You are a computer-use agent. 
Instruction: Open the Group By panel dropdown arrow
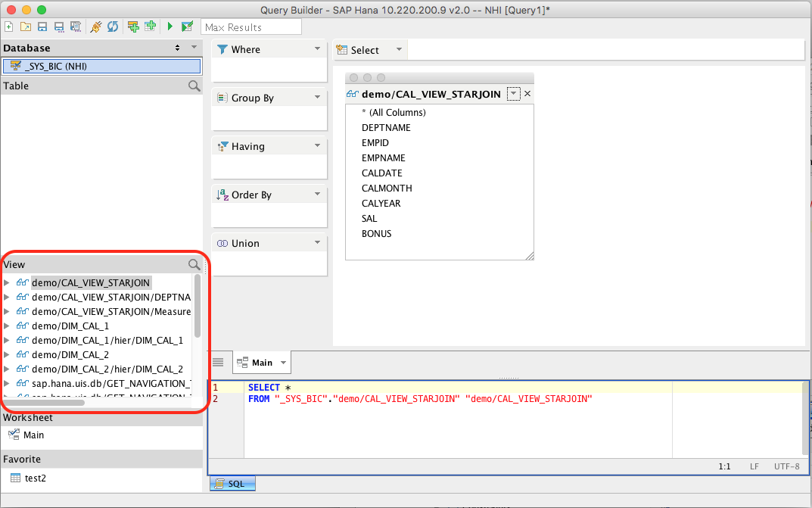tap(317, 98)
